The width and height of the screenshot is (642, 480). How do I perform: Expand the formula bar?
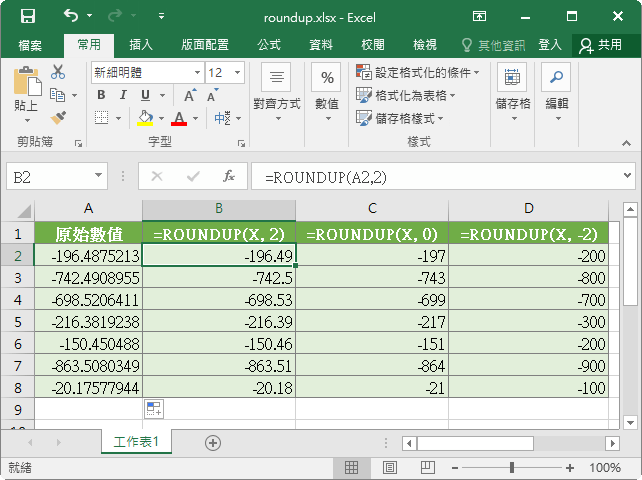coord(627,176)
